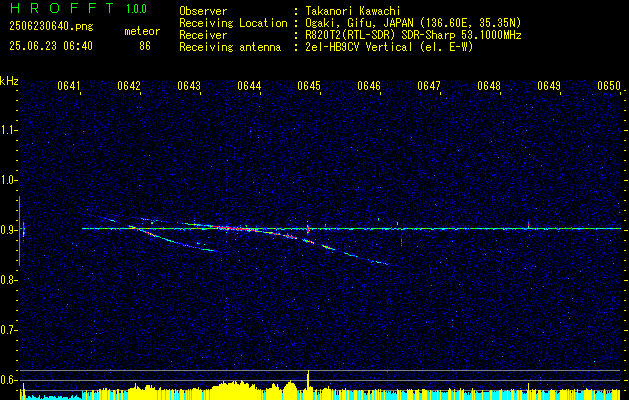Click the 0645 time axis label
629x400 pixels.
point(309,86)
